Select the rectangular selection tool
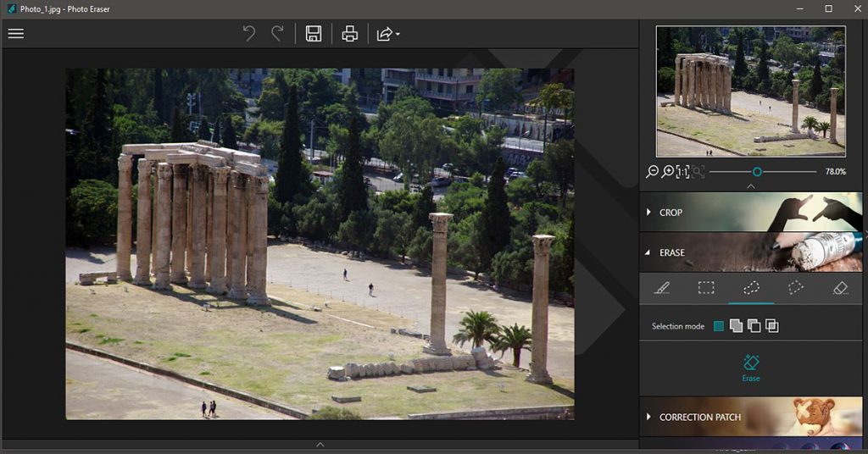The image size is (868, 454). [x=706, y=288]
